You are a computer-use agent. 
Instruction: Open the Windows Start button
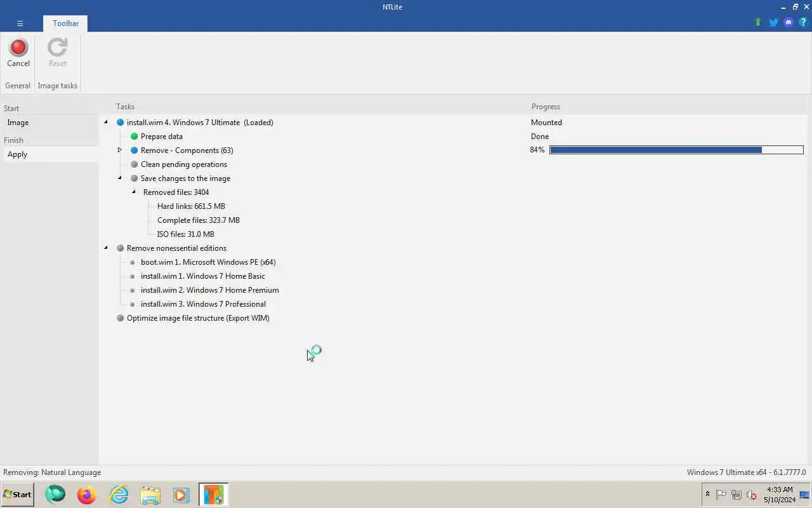click(17, 494)
